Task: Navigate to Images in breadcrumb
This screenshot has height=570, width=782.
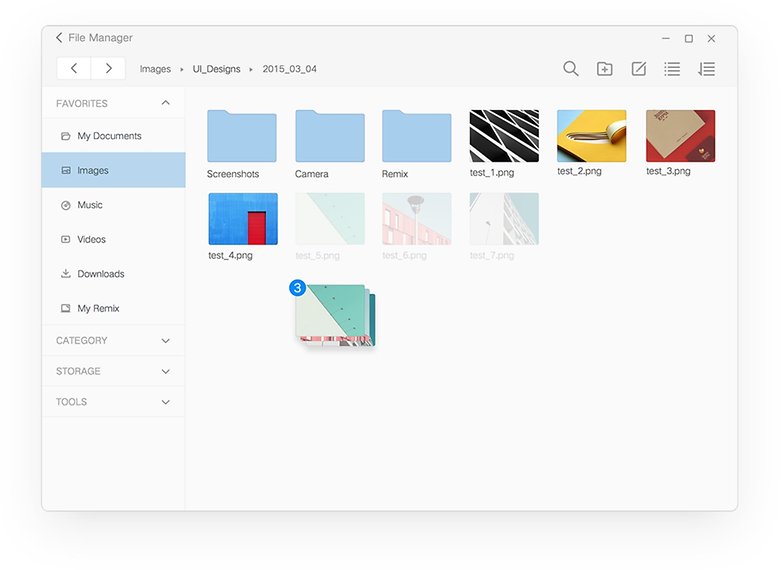Action: (155, 69)
